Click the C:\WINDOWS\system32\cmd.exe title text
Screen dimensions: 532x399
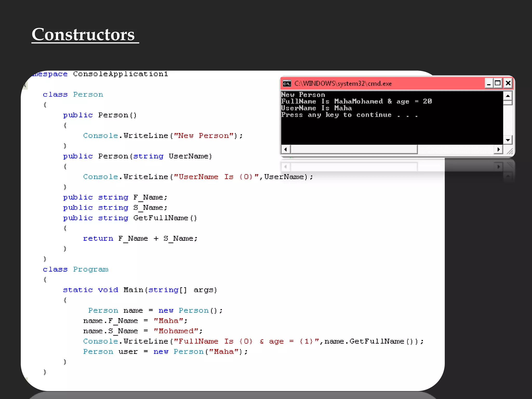pyautogui.click(x=343, y=83)
